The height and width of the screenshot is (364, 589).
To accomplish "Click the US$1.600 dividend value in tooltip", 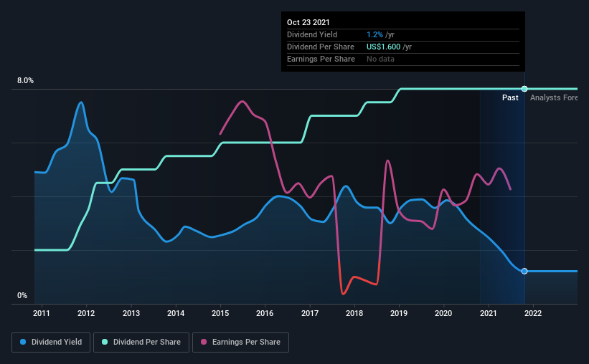I will click(x=383, y=47).
